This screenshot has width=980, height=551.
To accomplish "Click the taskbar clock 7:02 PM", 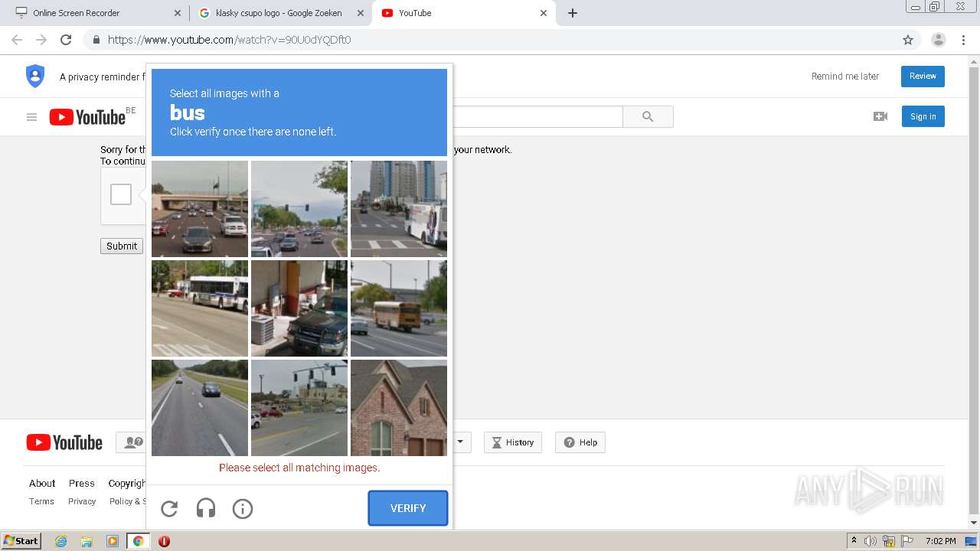I will pos(940,541).
